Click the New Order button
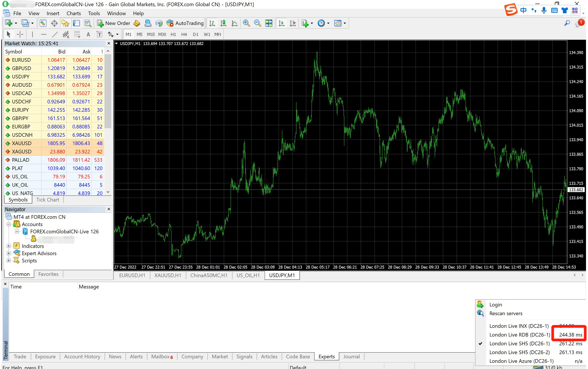 pos(114,23)
